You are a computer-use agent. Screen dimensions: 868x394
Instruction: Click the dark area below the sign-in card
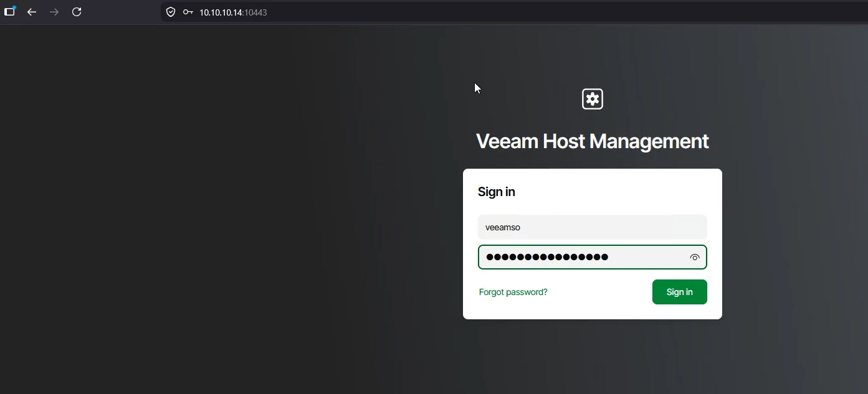(593, 358)
